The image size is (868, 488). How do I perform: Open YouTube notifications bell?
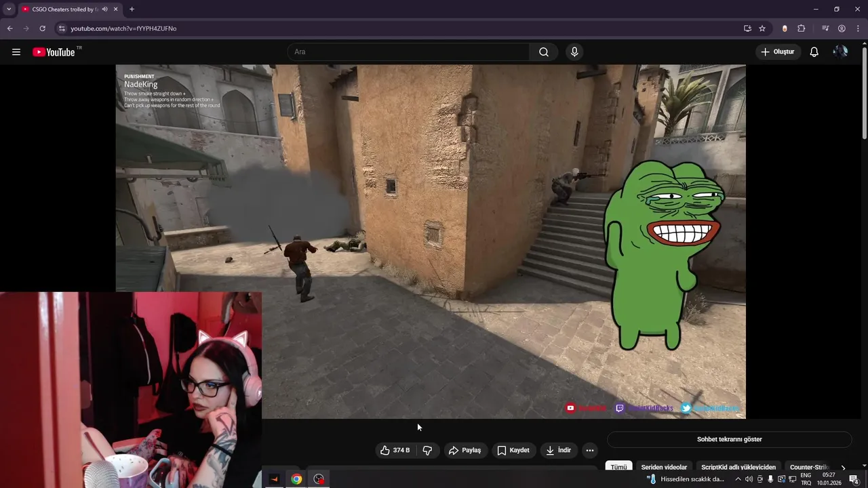(814, 52)
